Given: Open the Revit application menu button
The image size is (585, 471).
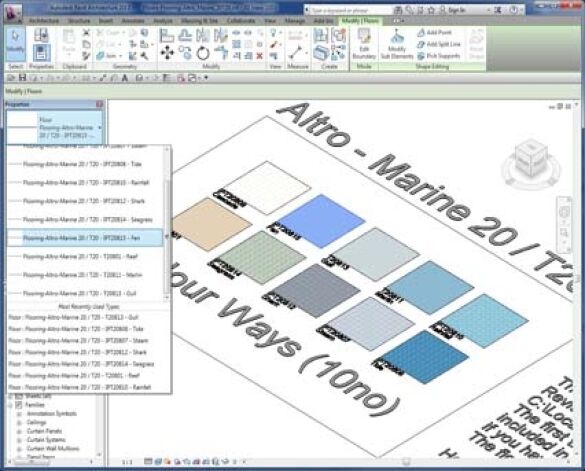Looking at the screenshot, I should click(x=13, y=13).
